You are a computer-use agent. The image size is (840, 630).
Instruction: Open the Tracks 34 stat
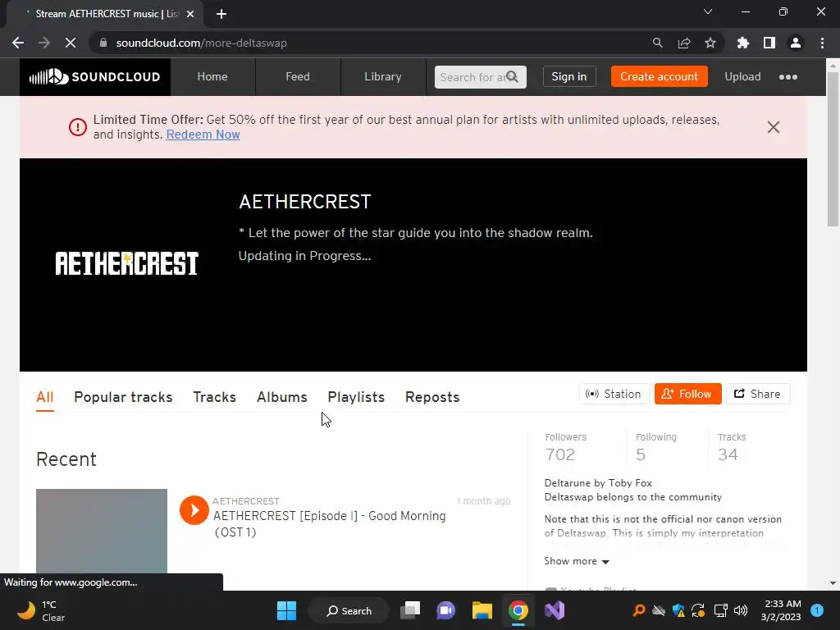click(x=732, y=447)
